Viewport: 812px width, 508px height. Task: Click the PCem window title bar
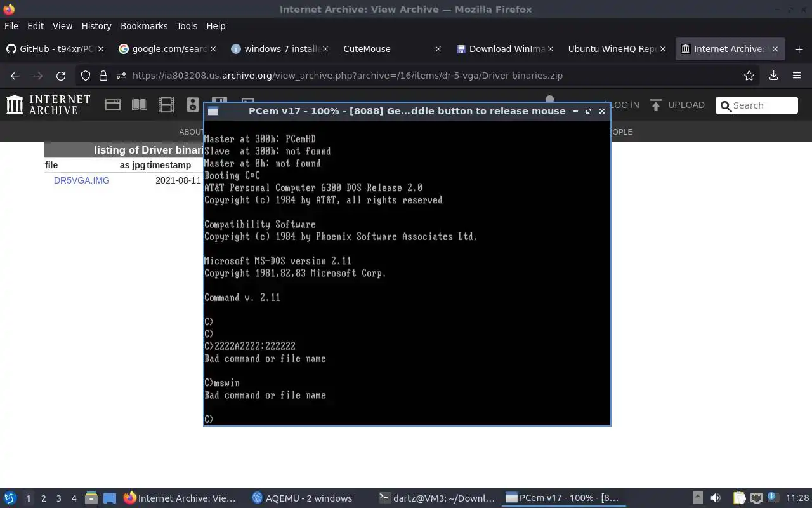point(407,111)
